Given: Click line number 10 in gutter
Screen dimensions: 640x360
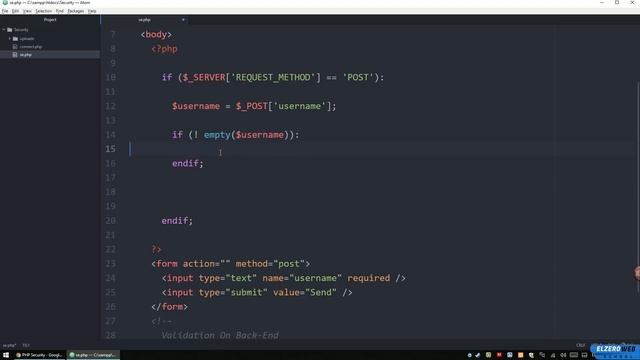Looking at the screenshot, I should pos(110,77).
